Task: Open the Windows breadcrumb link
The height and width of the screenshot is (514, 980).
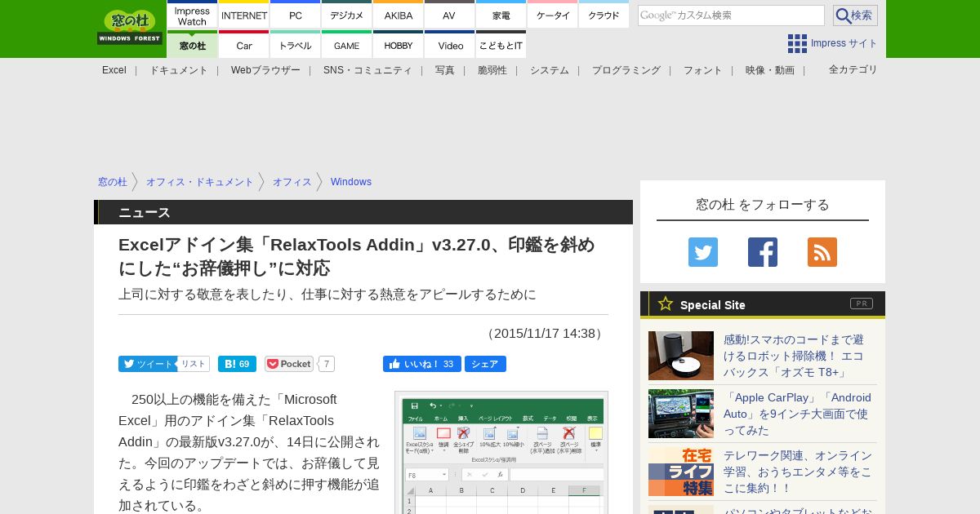Action: pyautogui.click(x=351, y=182)
